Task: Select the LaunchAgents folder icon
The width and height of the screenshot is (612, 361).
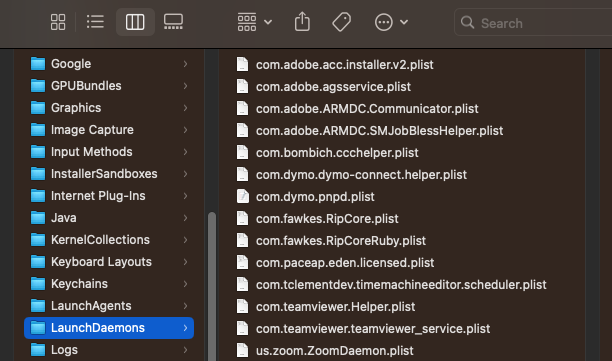Action: click(x=38, y=306)
